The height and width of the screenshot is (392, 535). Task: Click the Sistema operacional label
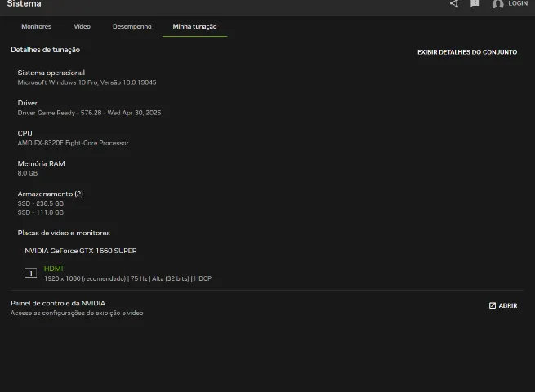[51, 73]
